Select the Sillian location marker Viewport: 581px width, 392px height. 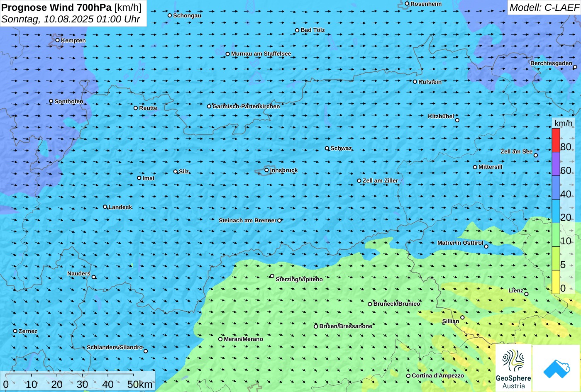[462, 318]
